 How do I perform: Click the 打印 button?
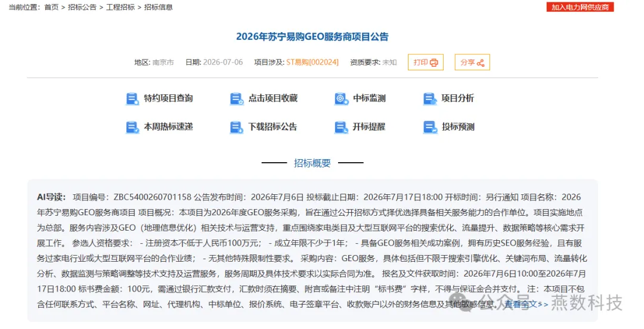pyautogui.click(x=426, y=63)
